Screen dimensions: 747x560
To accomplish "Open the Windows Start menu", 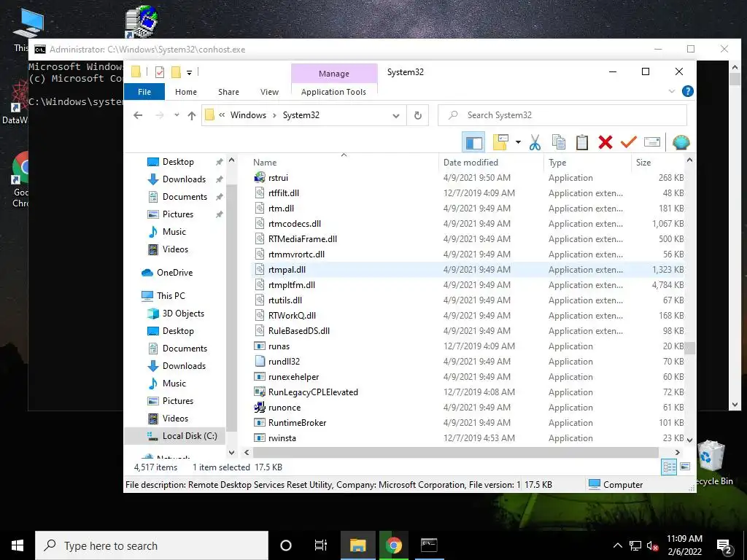I will [18, 545].
